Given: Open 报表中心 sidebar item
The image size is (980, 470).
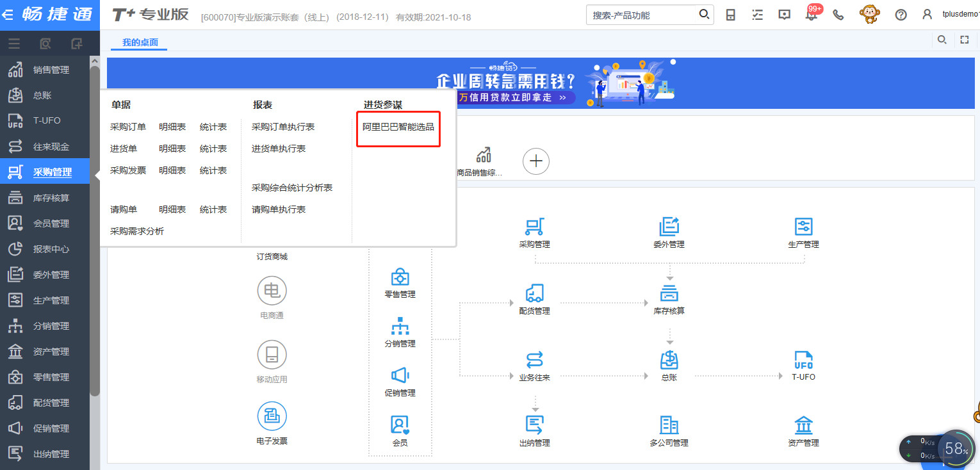Looking at the screenshot, I should pos(45,249).
